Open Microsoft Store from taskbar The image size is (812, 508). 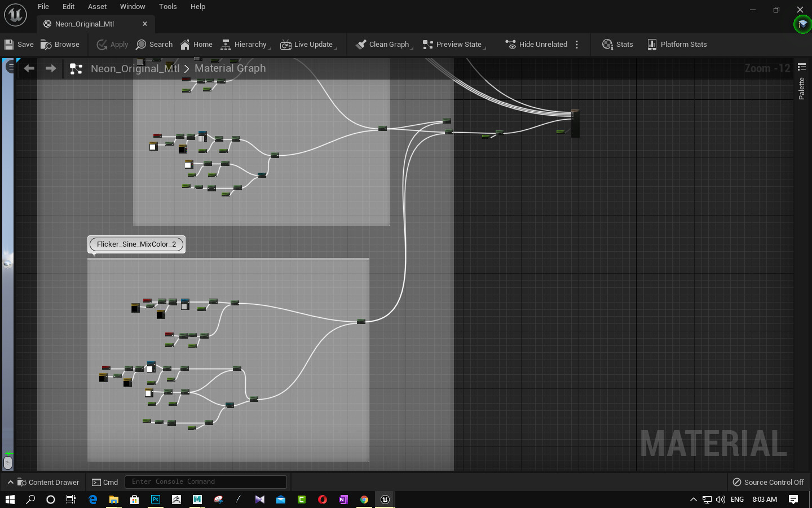(134, 500)
